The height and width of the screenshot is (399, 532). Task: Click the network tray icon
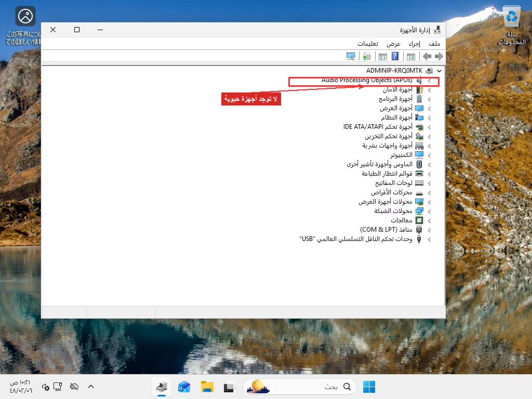[x=58, y=387]
